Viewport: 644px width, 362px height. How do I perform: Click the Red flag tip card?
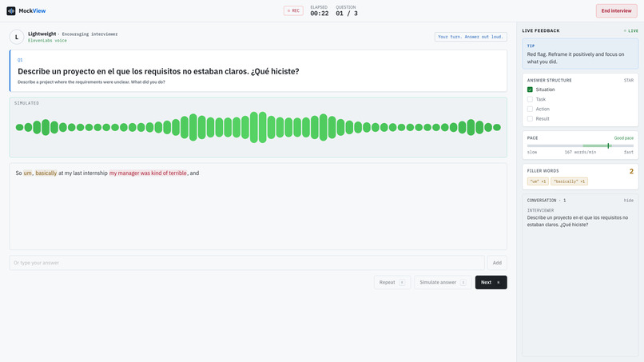pos(580,54)
